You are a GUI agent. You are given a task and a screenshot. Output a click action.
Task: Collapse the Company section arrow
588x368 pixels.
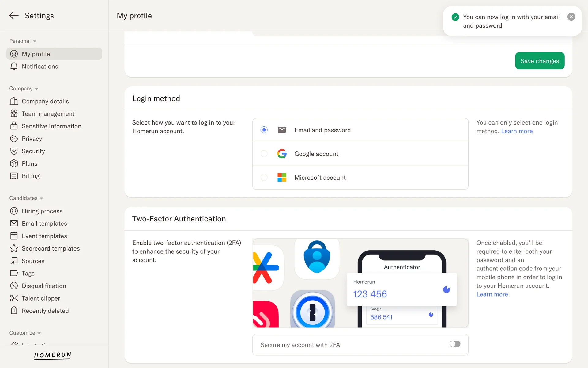[36, 89]
